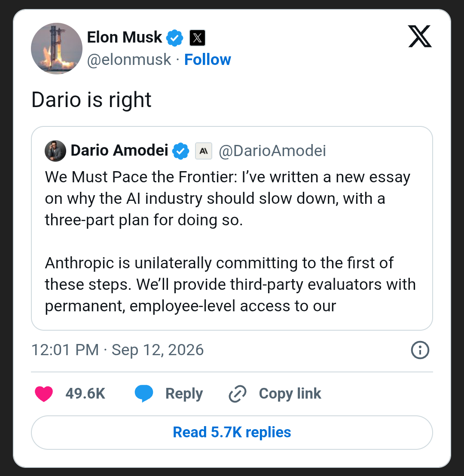Open Elon Musk display name link
Viewport: 464px width, 476px height.
coord(125,37)
